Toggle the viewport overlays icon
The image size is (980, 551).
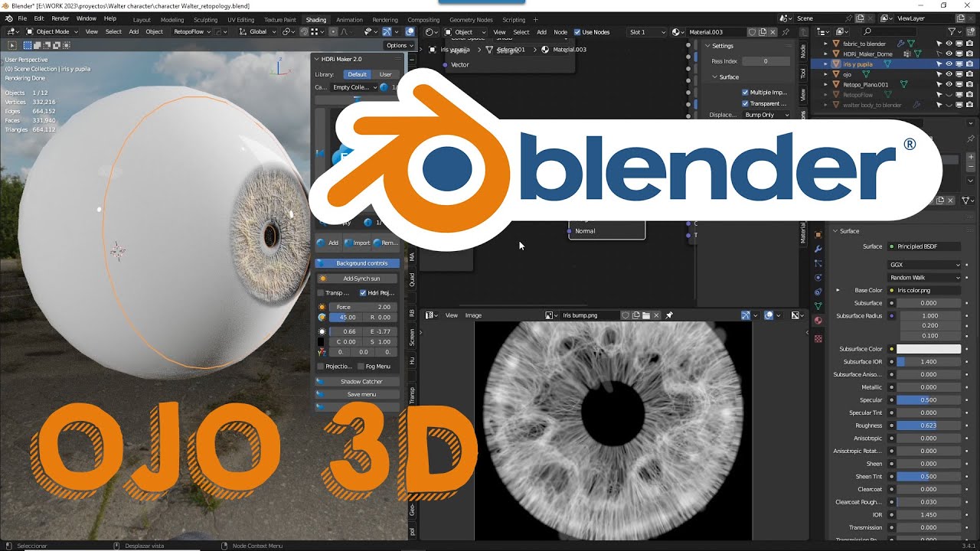(410, 31)
